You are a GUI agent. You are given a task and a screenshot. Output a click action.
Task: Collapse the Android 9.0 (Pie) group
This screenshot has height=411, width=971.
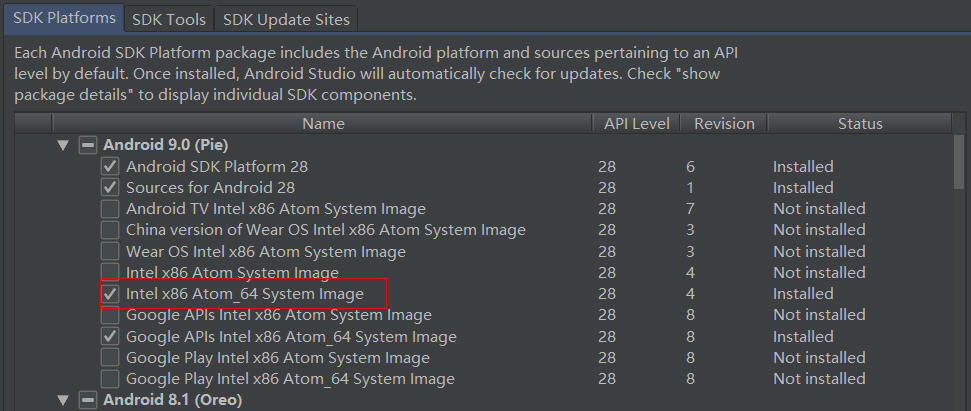(62, 145)
